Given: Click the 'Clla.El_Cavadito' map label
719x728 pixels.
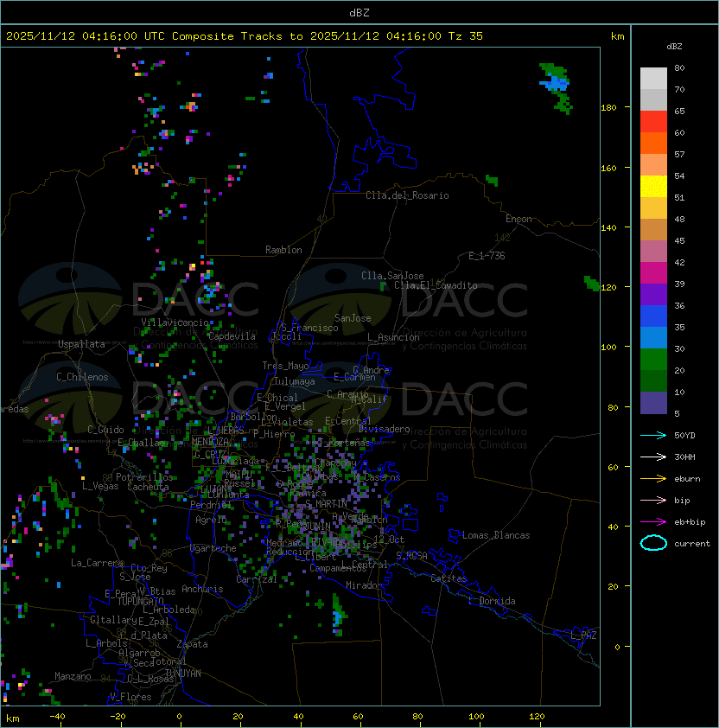Looking at the screenshot, I should tap(436, 285).
